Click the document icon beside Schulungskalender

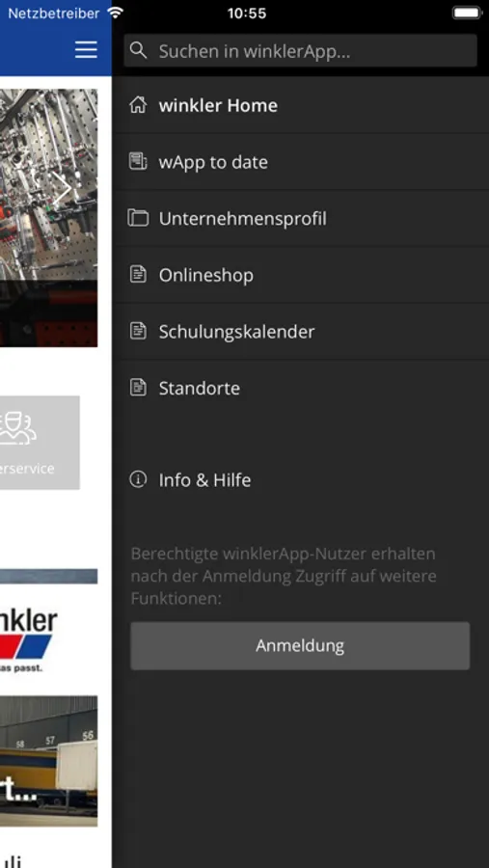[138, 331]
